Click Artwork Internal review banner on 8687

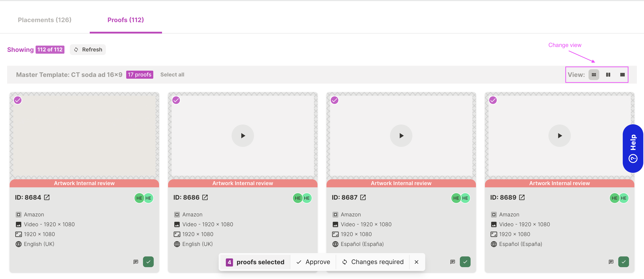(x=401, y=183)
